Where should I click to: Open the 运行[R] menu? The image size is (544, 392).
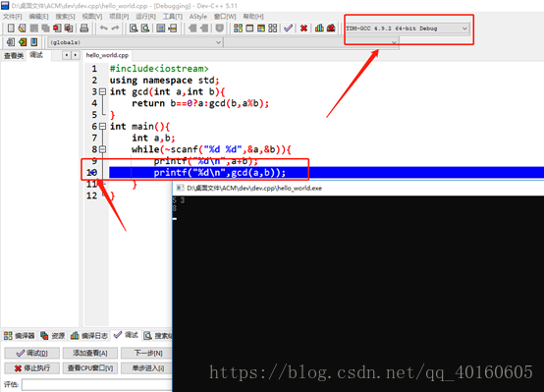click(x=145, y=17)
